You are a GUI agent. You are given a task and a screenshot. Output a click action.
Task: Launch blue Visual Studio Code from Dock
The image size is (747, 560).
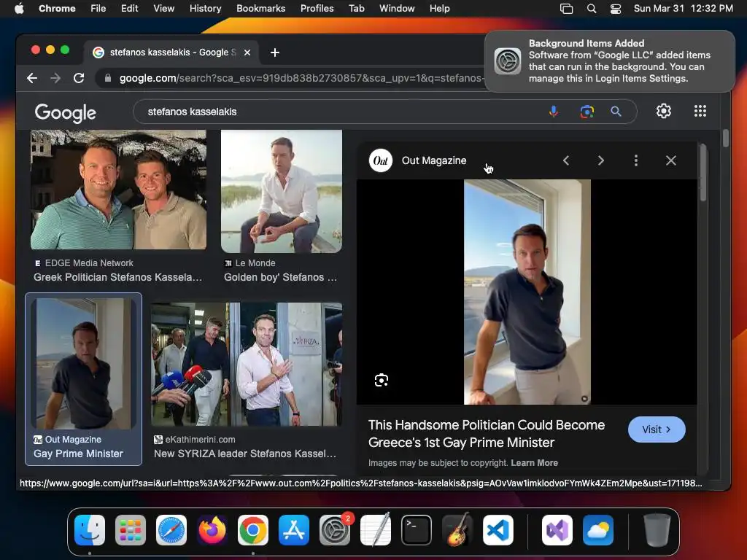(x=498, y=530)
